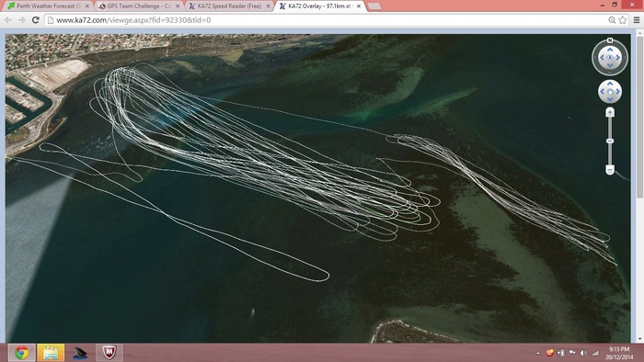644x362 pixels.
Task: Switch to GPS Team Challenge tab
Action: click(139, 6)
